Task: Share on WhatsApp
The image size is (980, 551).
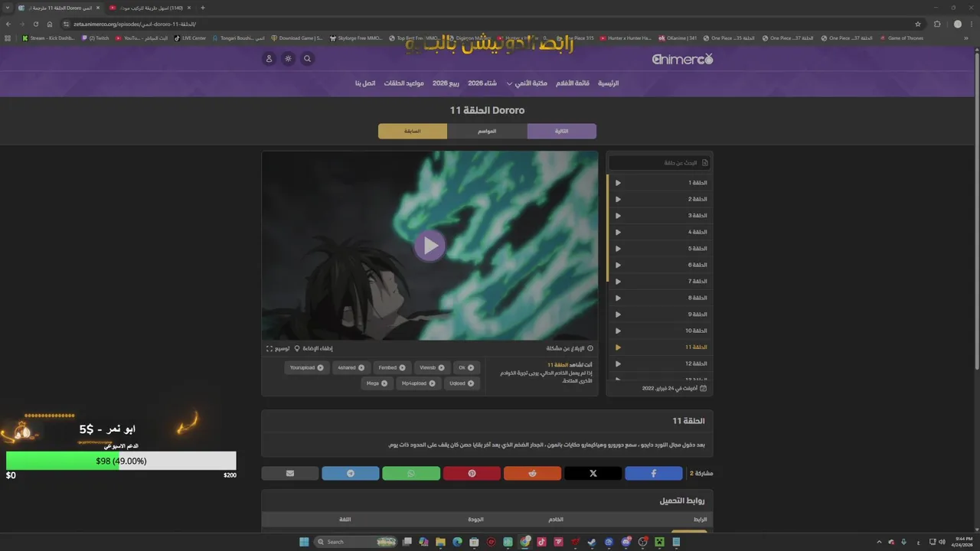Action: (411, 474)
